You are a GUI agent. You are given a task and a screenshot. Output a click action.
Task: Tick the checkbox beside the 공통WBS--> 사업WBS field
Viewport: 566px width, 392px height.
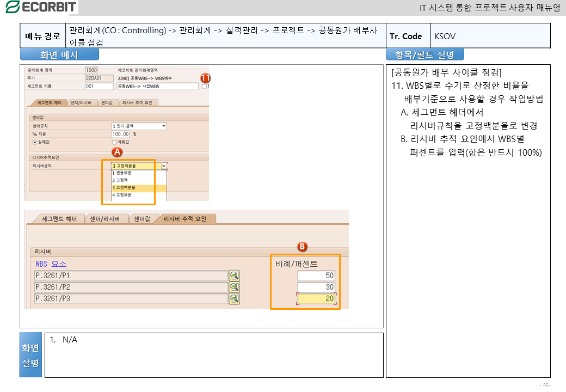[204, 86]
